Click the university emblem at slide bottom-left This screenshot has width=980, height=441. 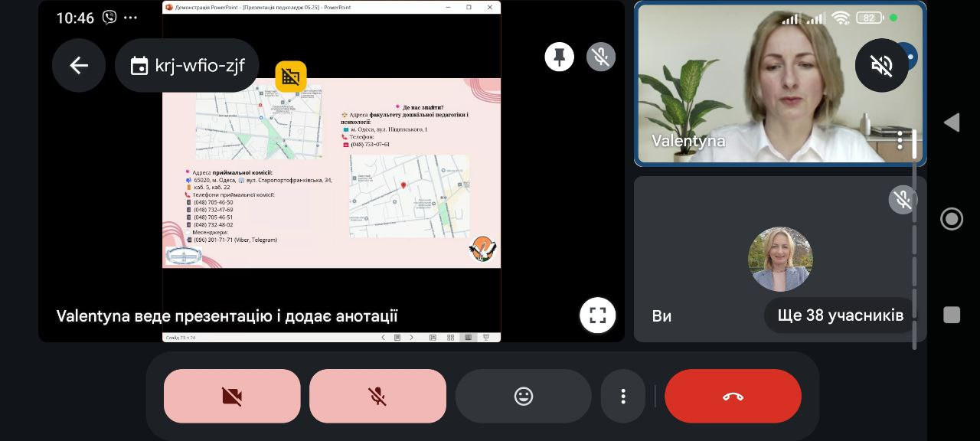click(x=183, y=256)
